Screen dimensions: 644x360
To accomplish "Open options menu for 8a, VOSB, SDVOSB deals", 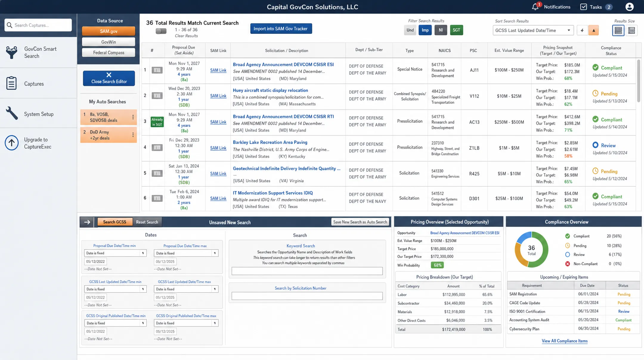I will pos(133,117).
